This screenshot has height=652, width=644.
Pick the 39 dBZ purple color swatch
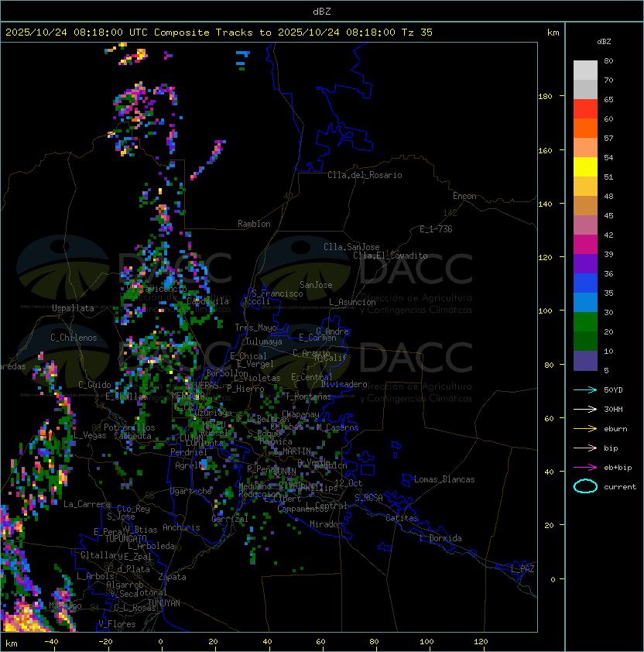585,263
